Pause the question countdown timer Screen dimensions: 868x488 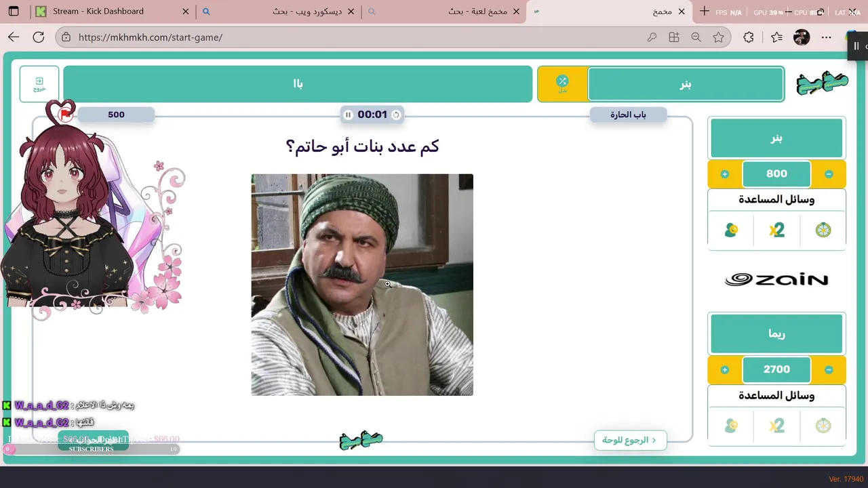pos(348,115)
